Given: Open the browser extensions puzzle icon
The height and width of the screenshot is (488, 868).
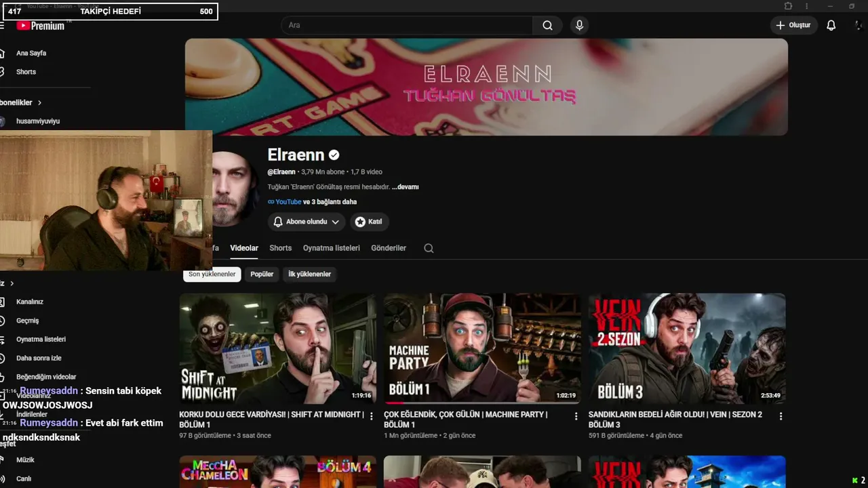Looking at the screenshot, I should coord(788,6).
